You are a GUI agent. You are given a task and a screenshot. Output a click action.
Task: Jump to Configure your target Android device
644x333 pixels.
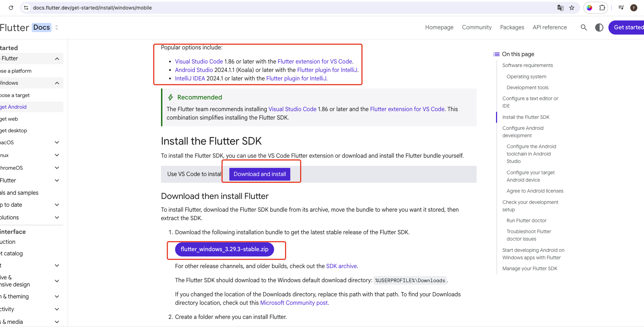pos(531,176)
